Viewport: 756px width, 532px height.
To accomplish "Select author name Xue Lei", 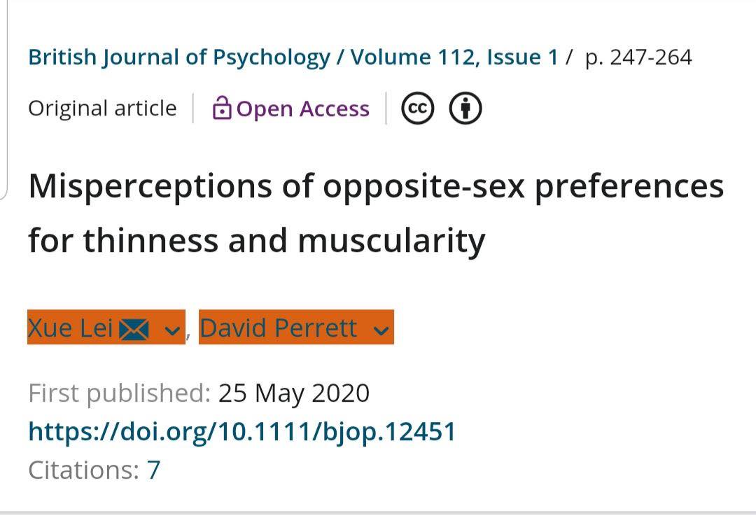I will coord(71,328).
